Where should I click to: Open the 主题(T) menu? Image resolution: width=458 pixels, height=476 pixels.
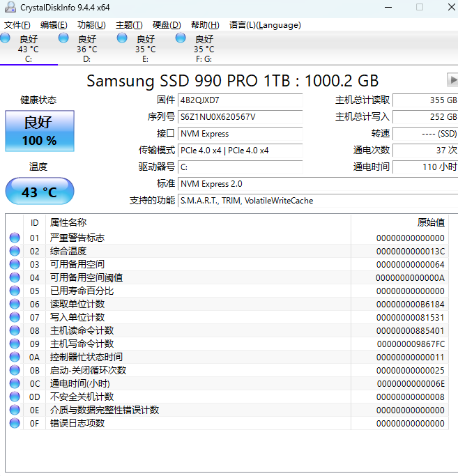129,25
